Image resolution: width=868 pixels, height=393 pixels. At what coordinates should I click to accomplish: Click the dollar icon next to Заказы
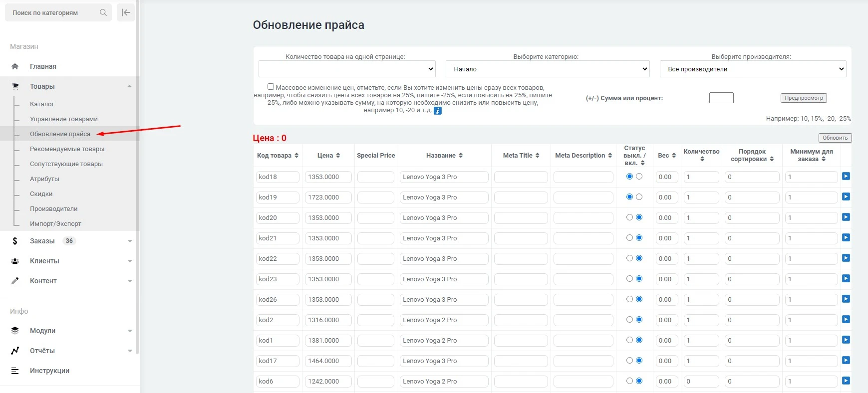(15, 241)
